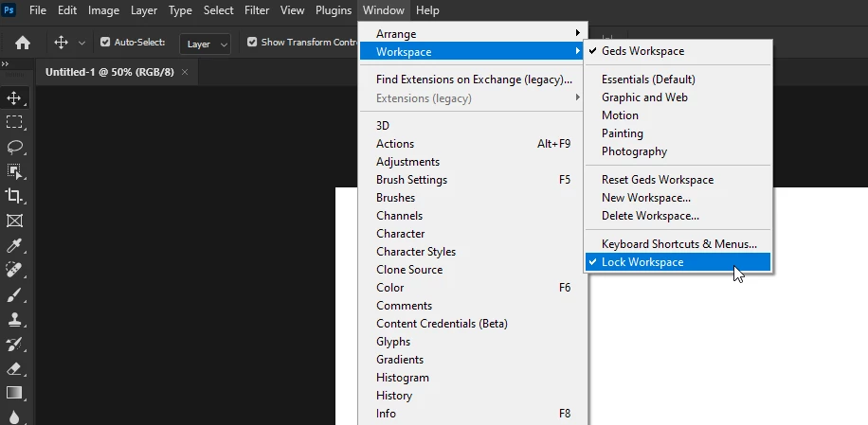The height and width of the screenshot is (425, 868).
Task: Click Reset Geds Workspace
Action: 678,180
